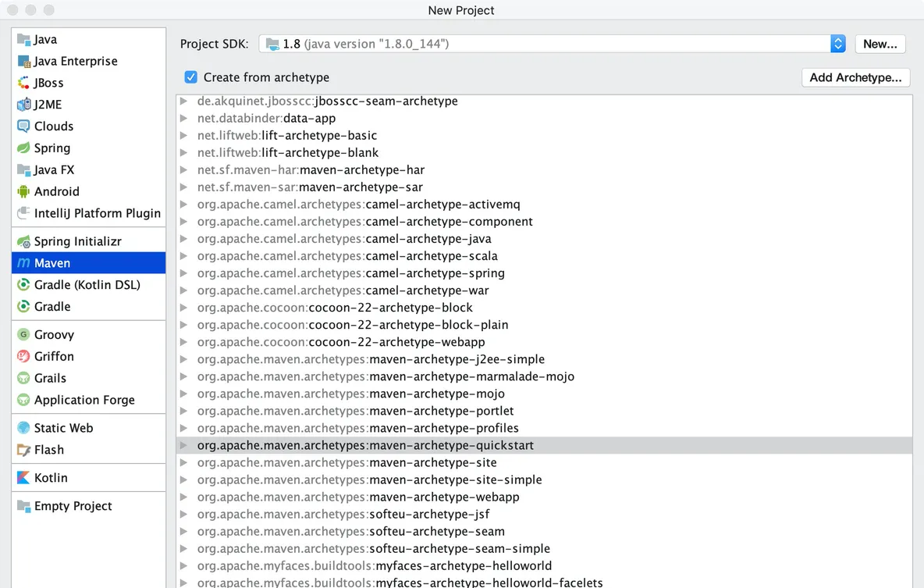Select maven-archetype-marmalade-mojo row
The height and width of the screenshot is (588, 924).
(544, 376)
